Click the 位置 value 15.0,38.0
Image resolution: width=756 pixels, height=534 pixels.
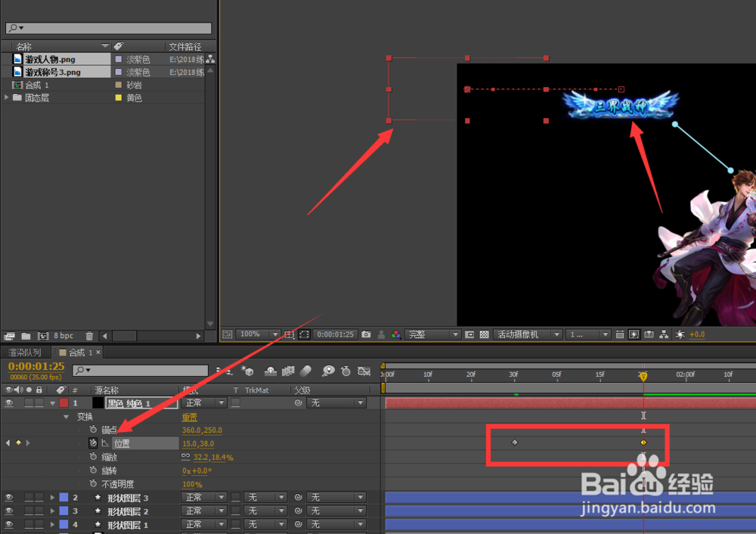[x=198, y=444]
